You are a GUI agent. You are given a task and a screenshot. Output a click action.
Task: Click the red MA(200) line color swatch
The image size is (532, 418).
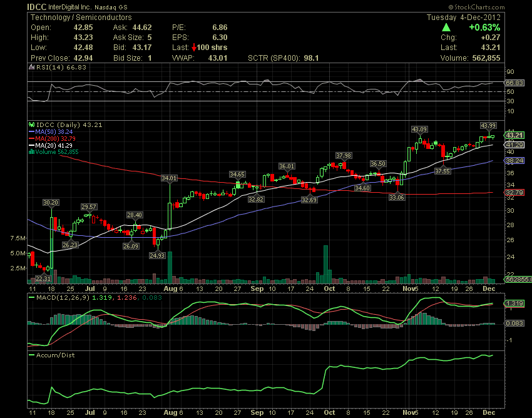(31, 139)
